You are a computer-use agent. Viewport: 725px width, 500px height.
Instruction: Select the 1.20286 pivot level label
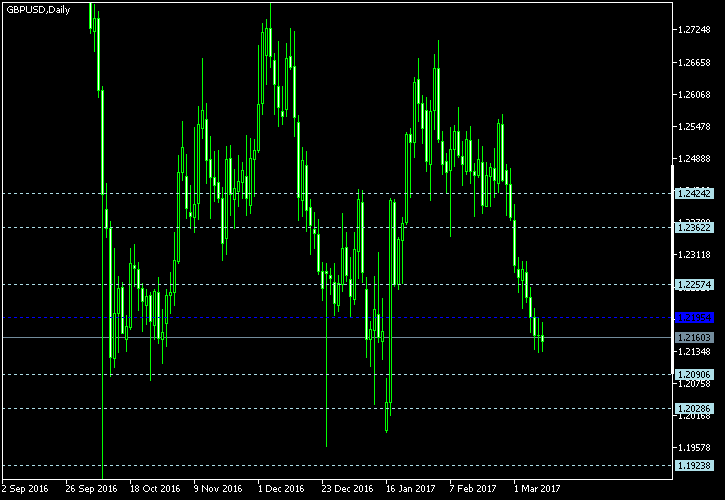pyautogui.click(x=694, y=408)
